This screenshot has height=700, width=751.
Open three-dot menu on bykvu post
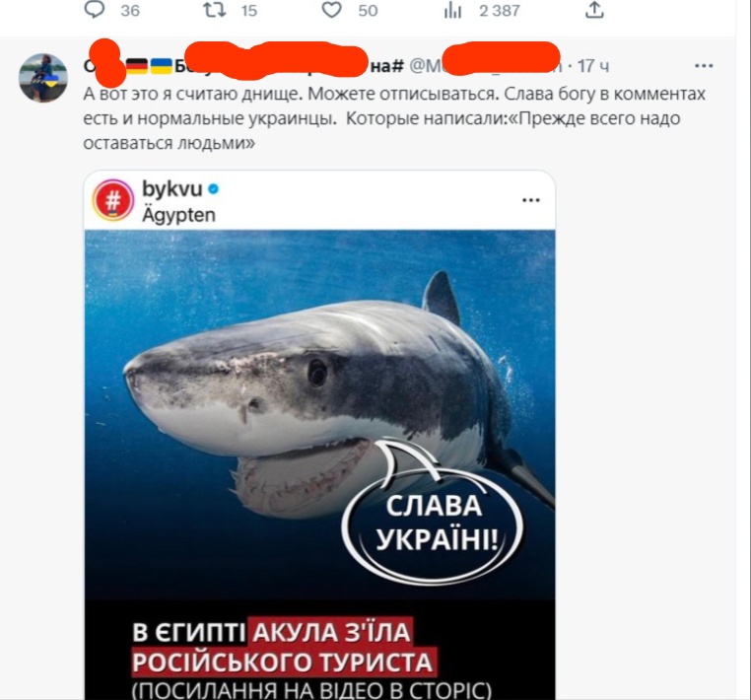530,200
